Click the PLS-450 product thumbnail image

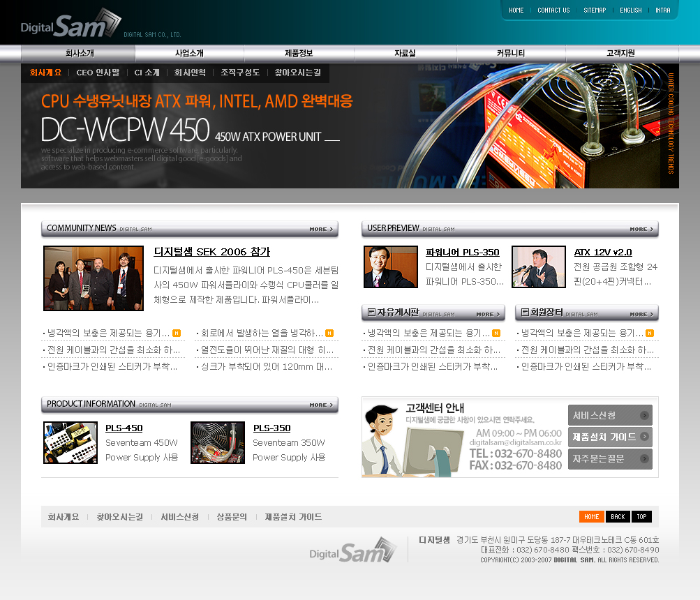point(70,442)
